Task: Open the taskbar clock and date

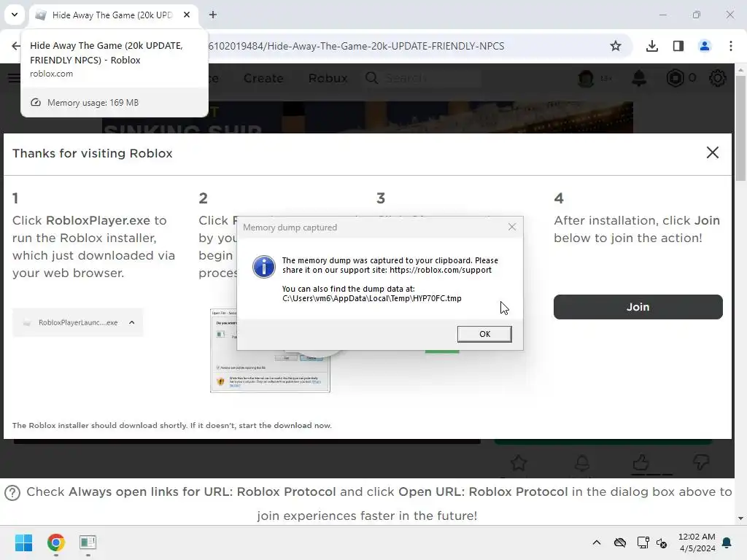Action: [697, 542]
